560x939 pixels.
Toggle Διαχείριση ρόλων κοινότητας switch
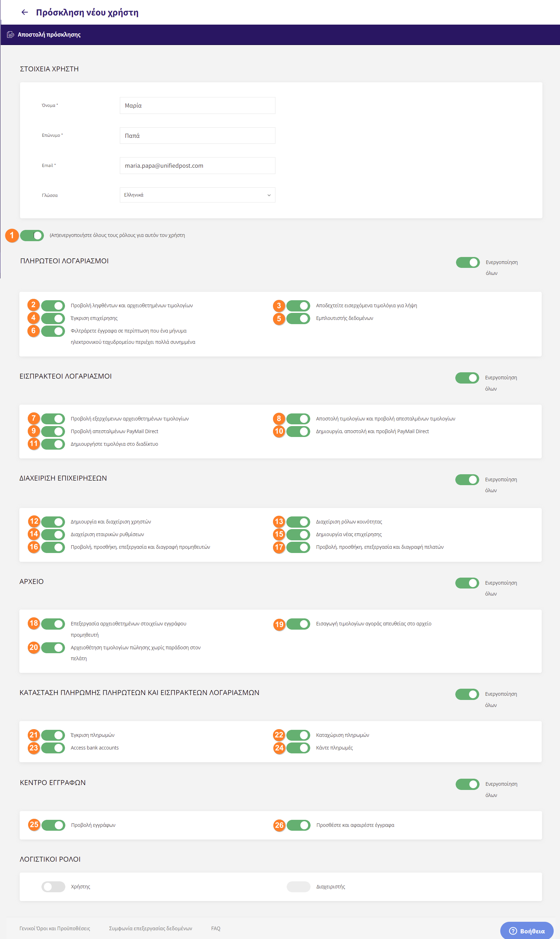(298, 522)
